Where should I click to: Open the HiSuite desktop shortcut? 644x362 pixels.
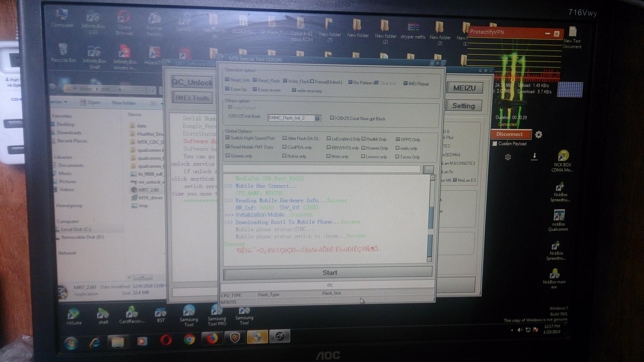(x=74, y=317)
